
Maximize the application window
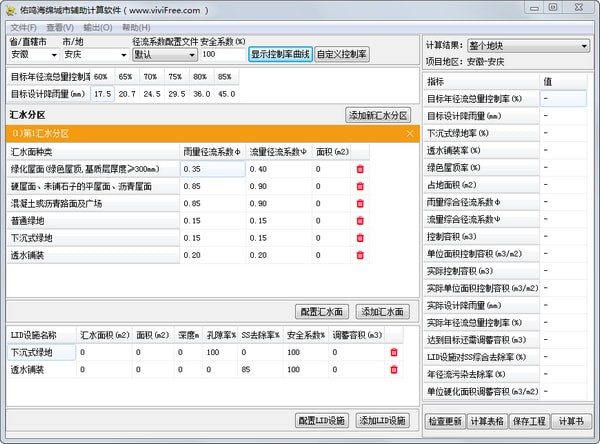[553, 8]
